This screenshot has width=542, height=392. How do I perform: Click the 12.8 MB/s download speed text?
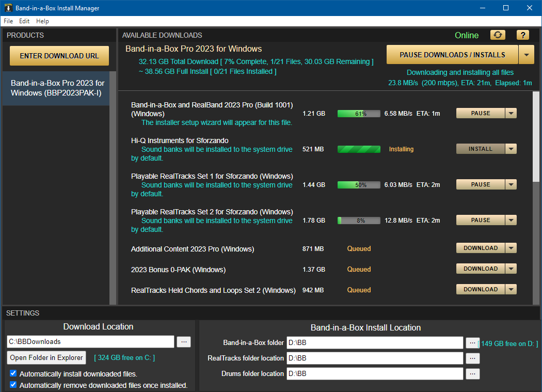(x=398, y=221)
